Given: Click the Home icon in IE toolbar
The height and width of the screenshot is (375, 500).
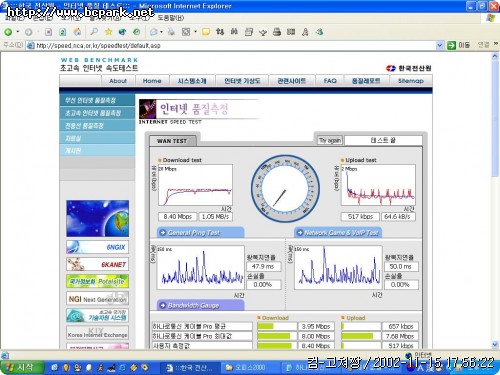Looking at the screenshot, I should 77,32.
